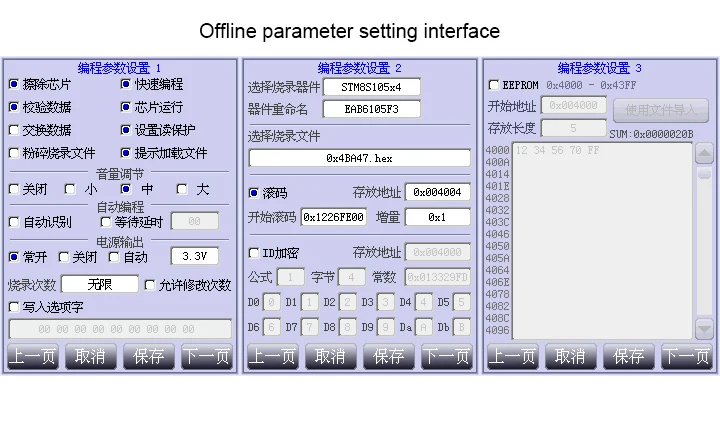Click 使用文件导入 import from file button
This screenshot has height=430, width=720.
tap(661, 110)
